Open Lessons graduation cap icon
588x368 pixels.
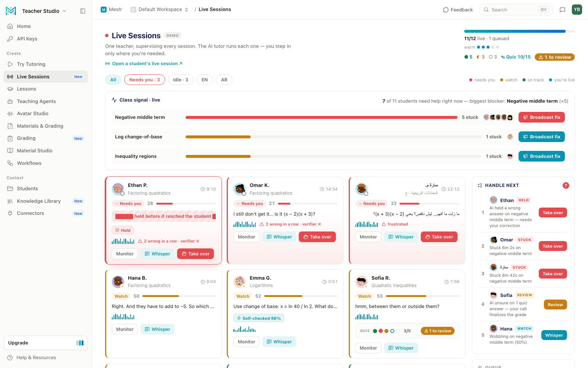pos(10,89)
